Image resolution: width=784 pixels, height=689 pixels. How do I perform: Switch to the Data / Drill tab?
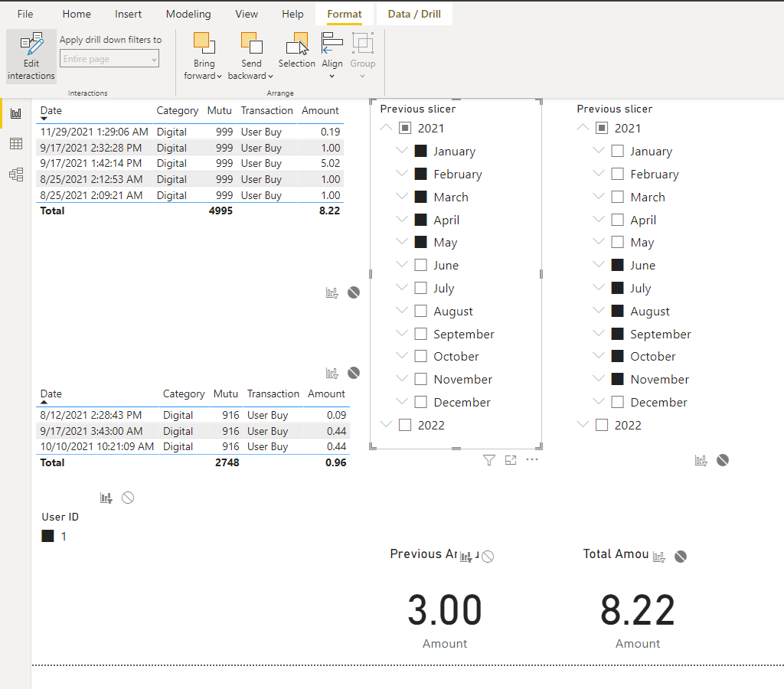click(414, 14)
